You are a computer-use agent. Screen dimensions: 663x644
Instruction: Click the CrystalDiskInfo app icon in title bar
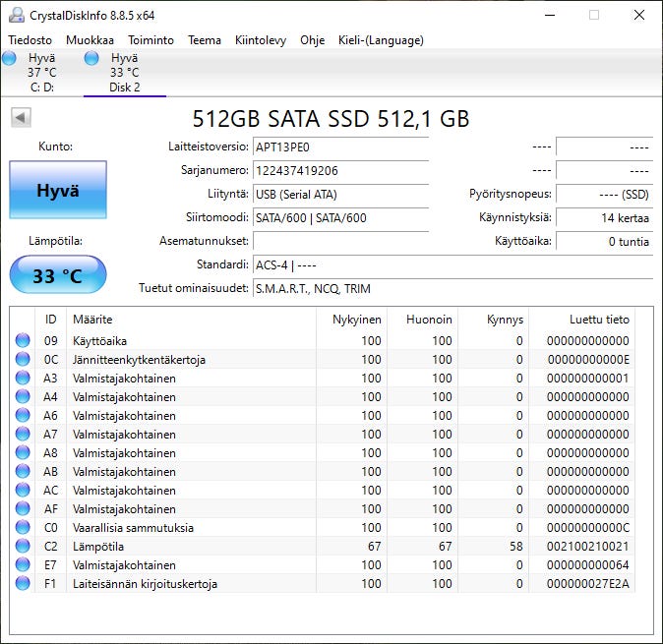click(16, 15)
